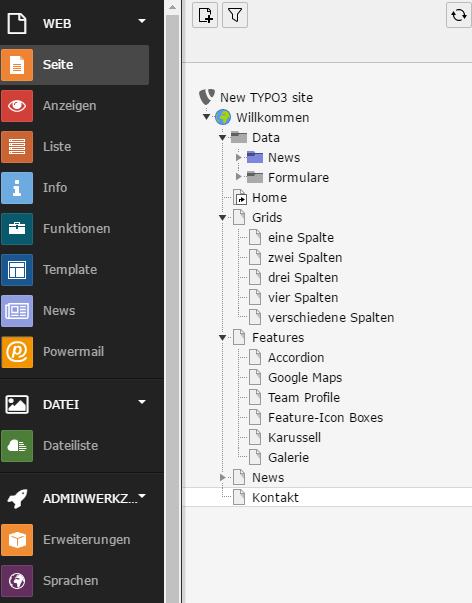Collapse the DATEI module group
Viewport: 472px width, 603px height.
click(142, 402)
